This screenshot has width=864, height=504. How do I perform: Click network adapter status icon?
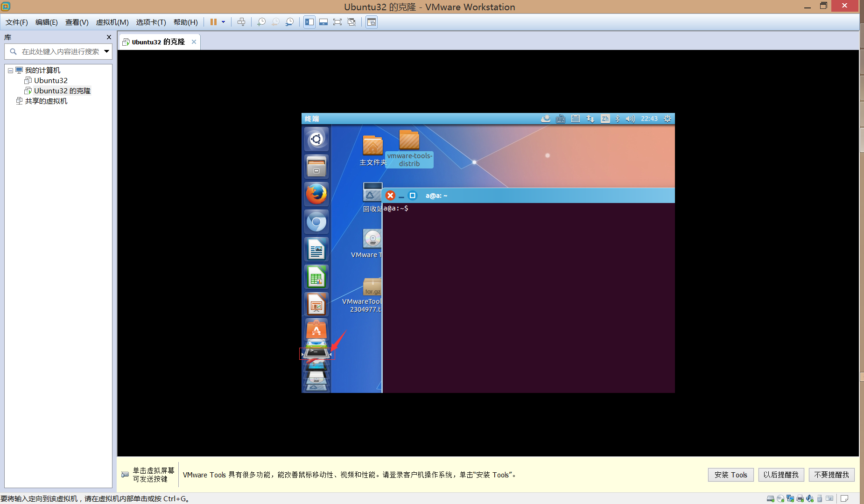790,499
